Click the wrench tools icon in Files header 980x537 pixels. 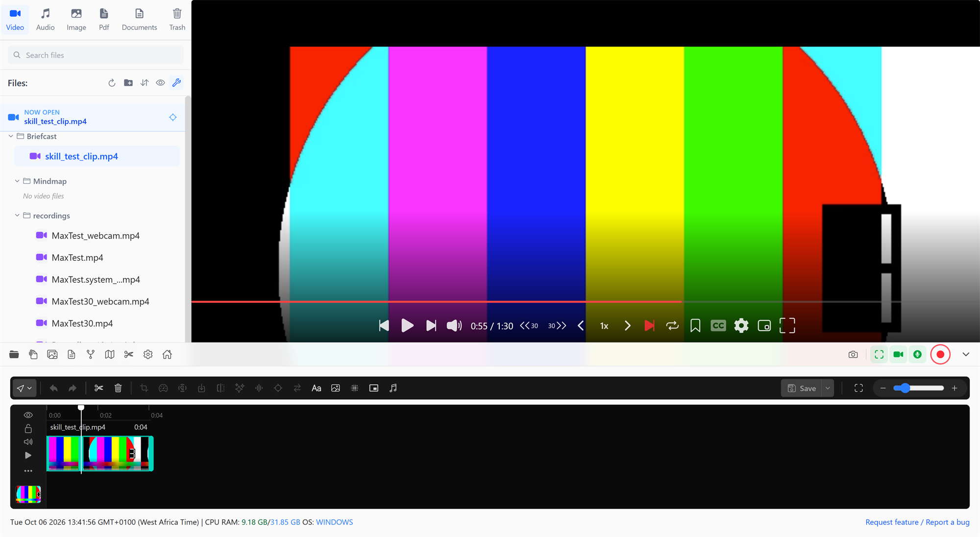click(x=176, y=82)
